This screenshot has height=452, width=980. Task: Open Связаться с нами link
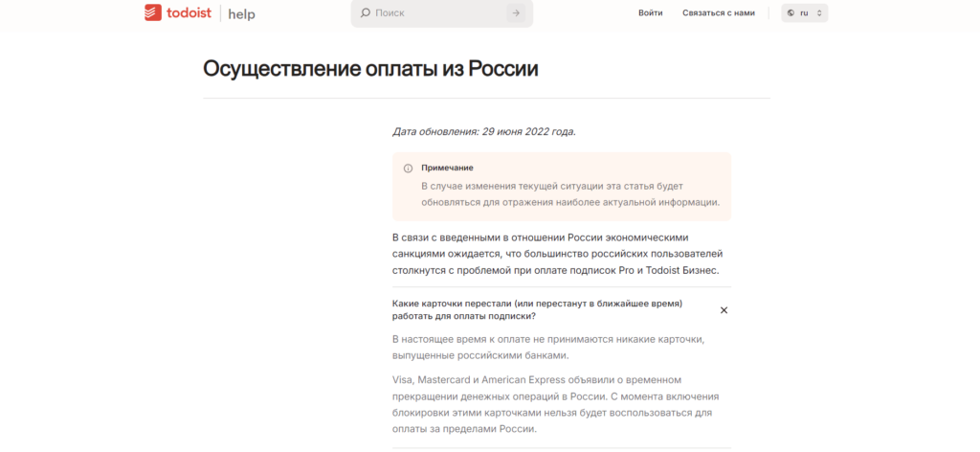719,12
